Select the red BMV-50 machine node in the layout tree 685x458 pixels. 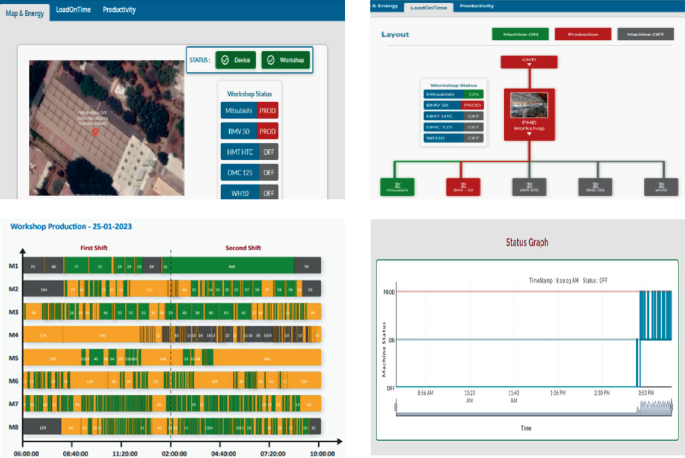point(463,187)
